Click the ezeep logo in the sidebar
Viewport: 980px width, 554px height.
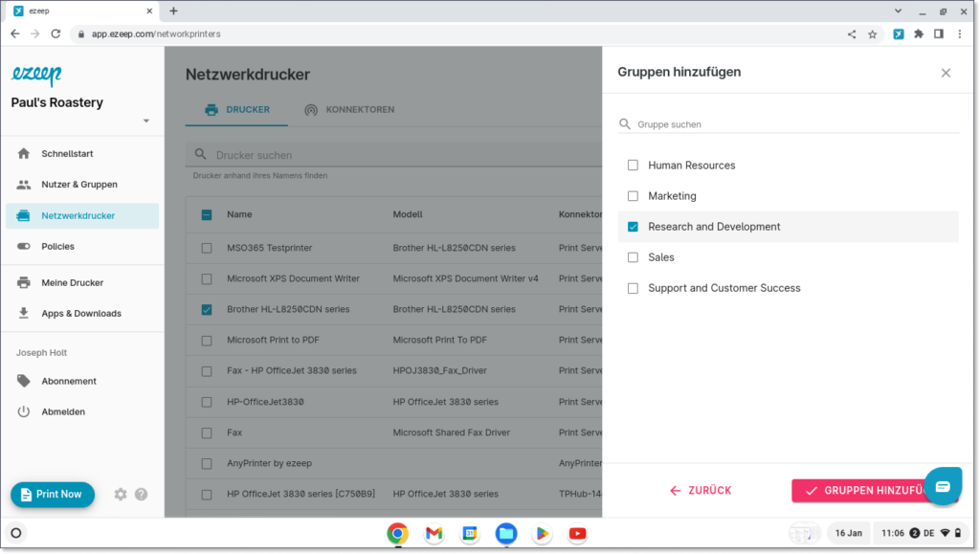pyautogui.click(x=36, y=75)
